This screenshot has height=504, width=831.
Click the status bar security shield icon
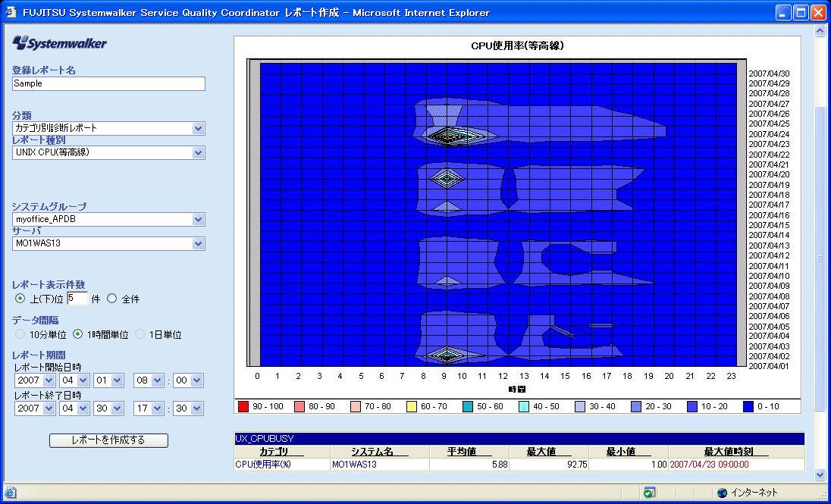coord(649,493)
